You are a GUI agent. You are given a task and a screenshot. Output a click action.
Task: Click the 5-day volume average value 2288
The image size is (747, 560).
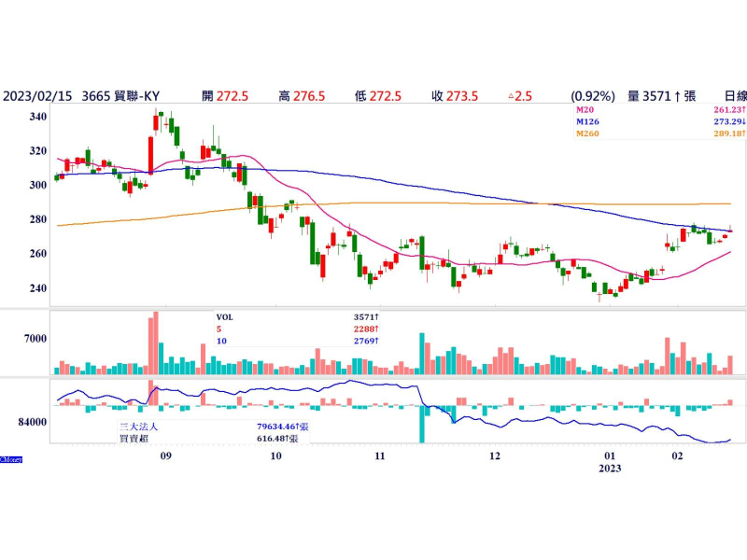366,329
